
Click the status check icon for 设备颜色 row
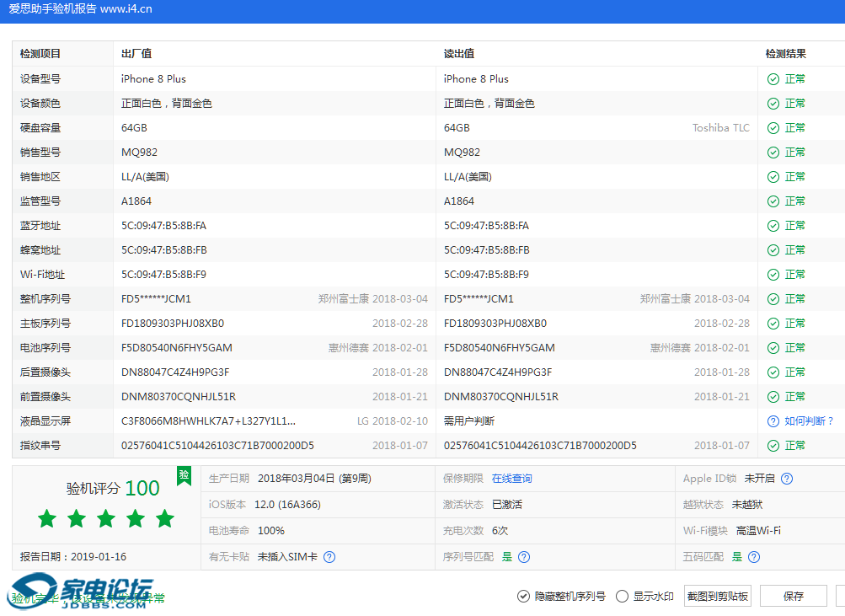(x=773, y=104)
